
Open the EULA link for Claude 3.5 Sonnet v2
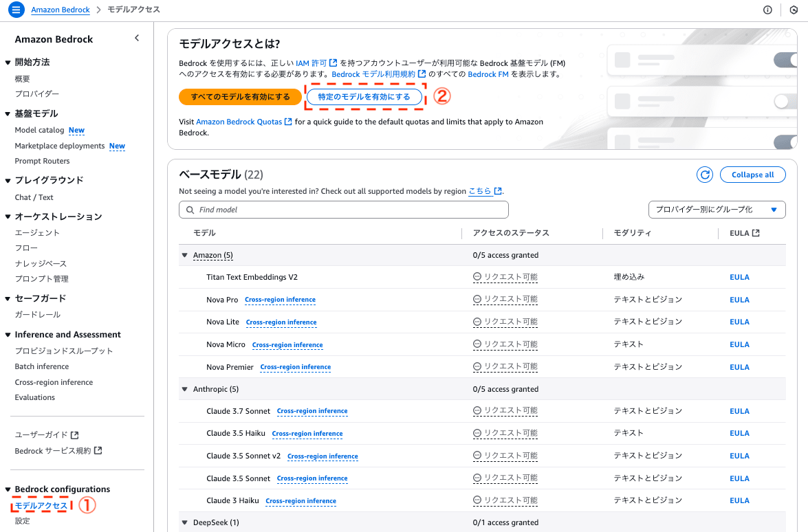739,456
